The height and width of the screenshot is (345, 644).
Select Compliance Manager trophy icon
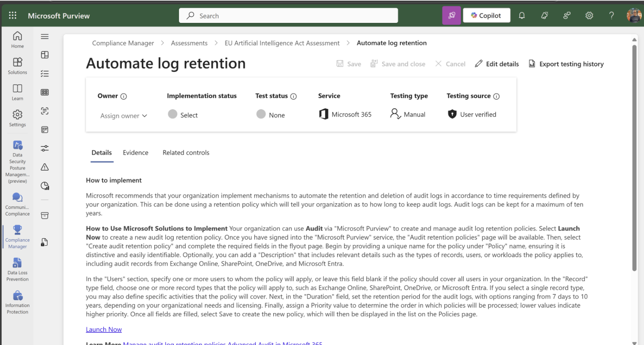tap(17, 229)
